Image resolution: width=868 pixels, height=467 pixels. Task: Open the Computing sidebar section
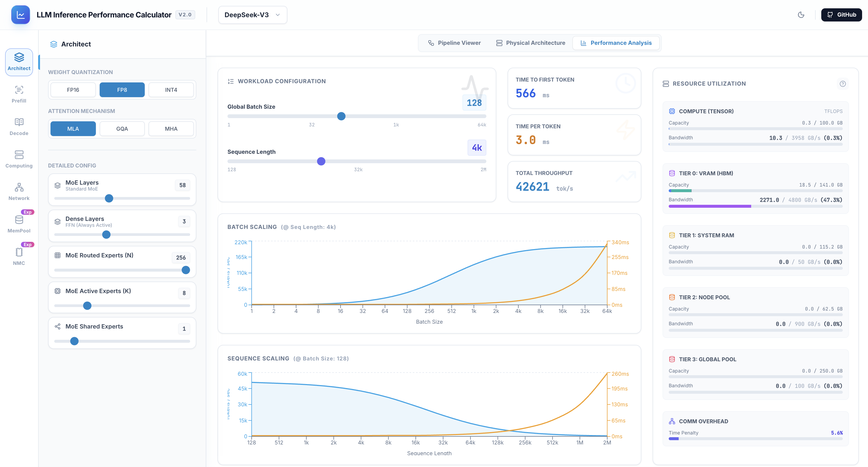19,159
